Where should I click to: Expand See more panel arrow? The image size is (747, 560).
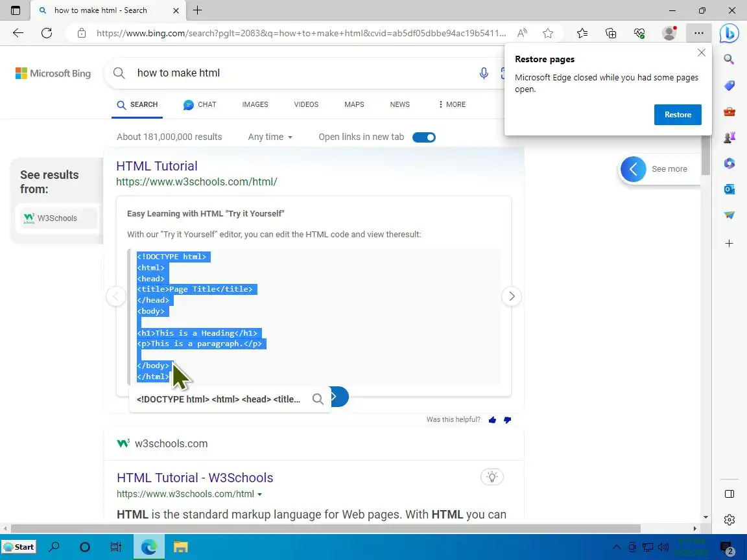[x=633, y=169]
